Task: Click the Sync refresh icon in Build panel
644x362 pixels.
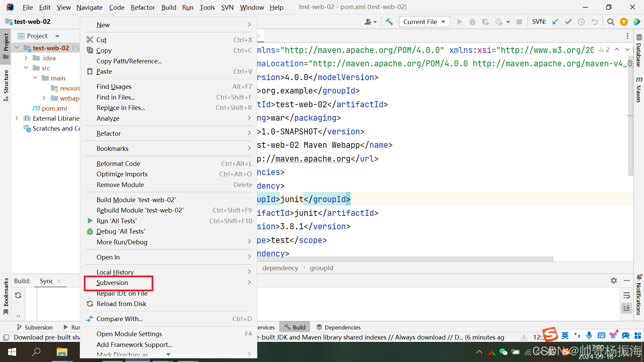Action: [x=18, y=295]
